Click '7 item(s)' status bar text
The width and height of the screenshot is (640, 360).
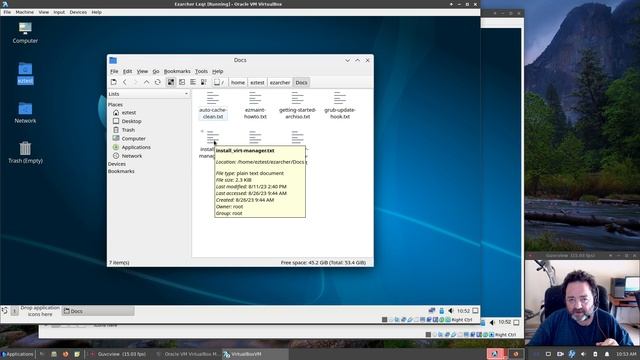pos(119,263)
